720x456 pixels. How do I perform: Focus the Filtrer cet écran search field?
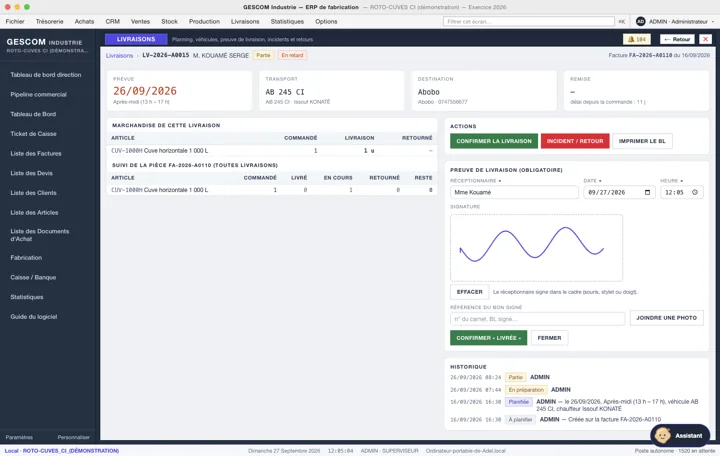point(529,22)
